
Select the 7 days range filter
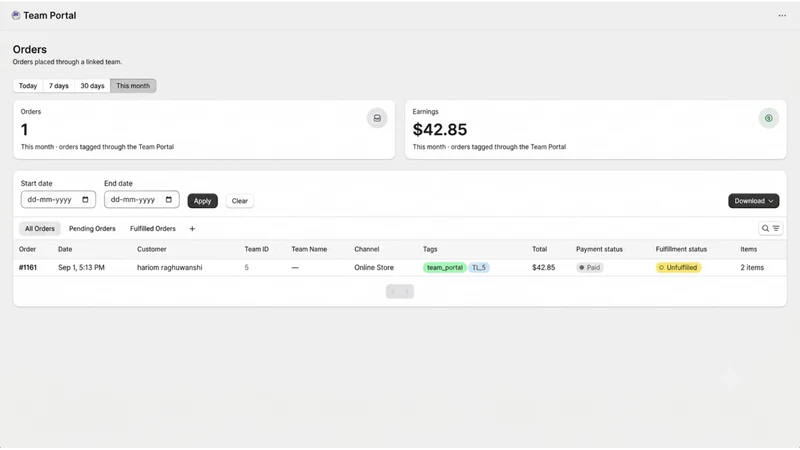pyautogui.click(x=59, y=86)
